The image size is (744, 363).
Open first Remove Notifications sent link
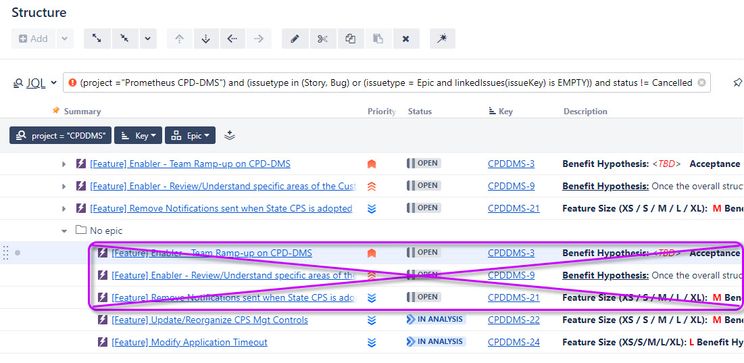[x=221, y=209]
